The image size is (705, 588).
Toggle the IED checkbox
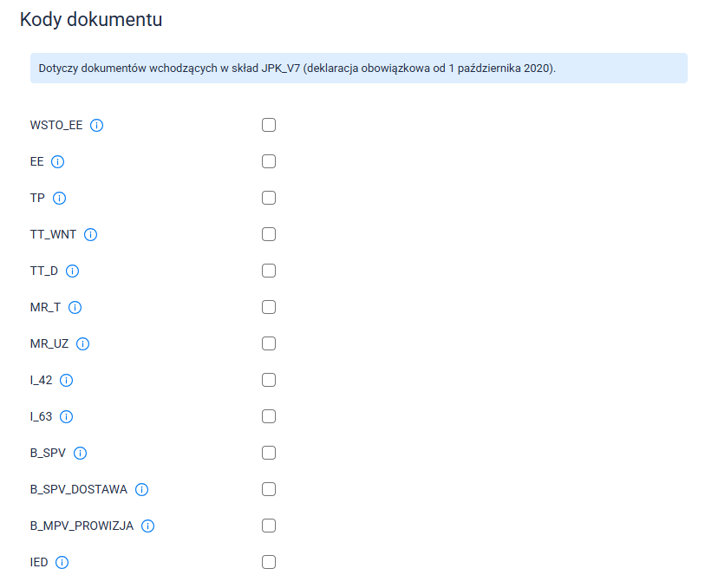point(269,562)
